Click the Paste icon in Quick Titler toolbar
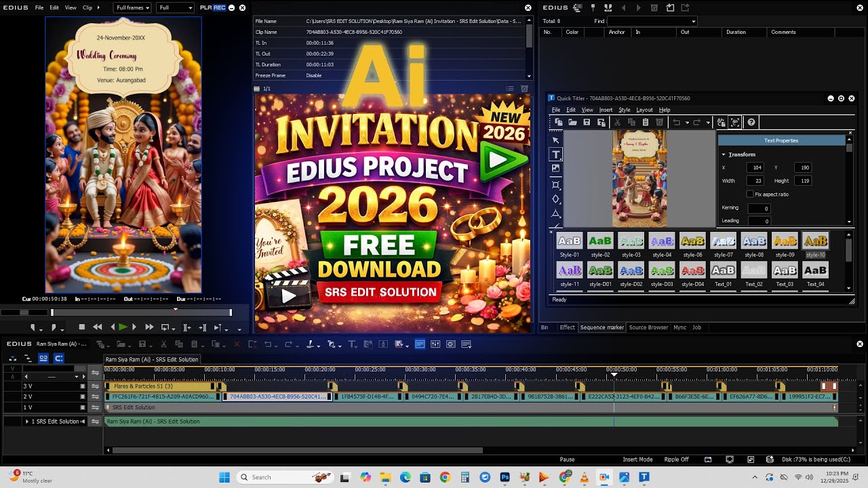 (645, 122)
